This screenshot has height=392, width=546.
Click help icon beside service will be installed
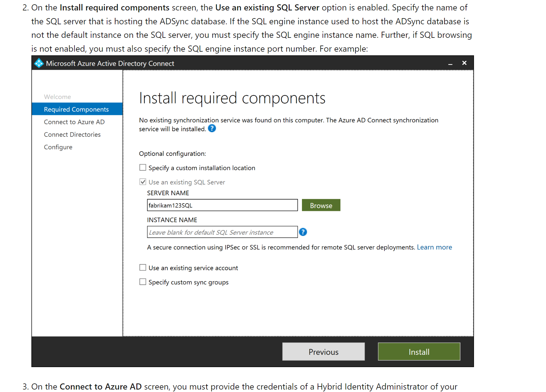tap(212, 129)
